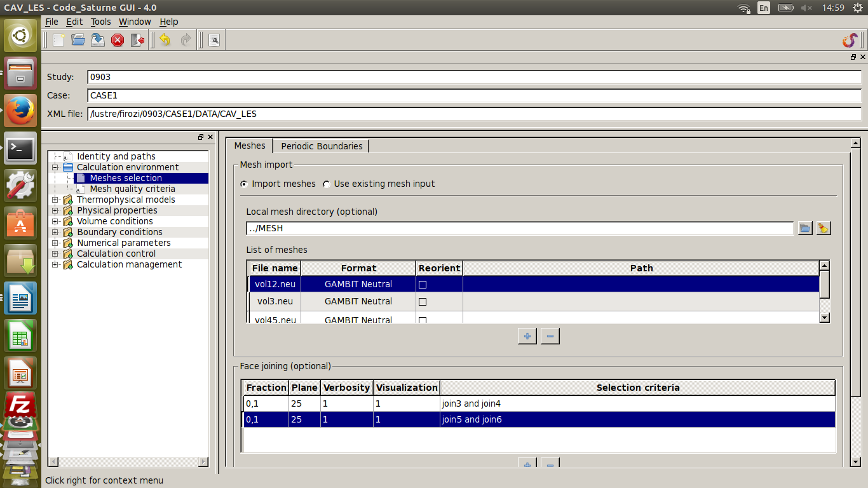This screenshot has height=488, width=868.
Task: Click the red stop/close toolbar icon
Action: click(118, 40)
